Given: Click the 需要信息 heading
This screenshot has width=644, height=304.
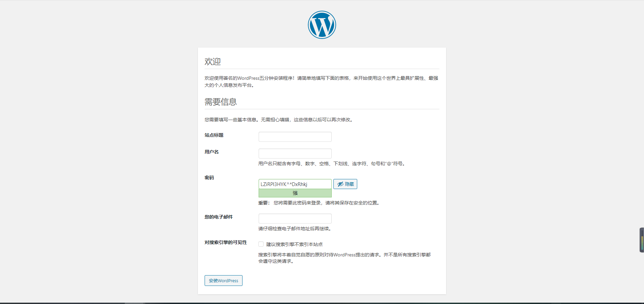Looking at the screenshot, I should 221,102.
